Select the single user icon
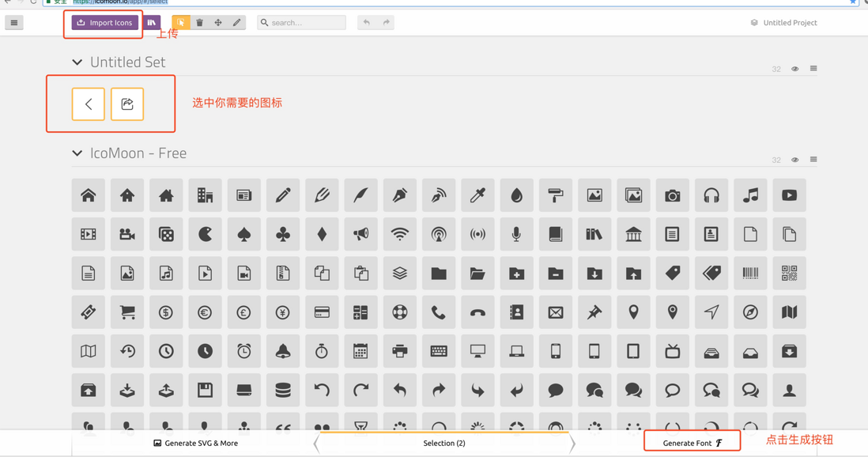The image size is (868, 457). [x=790, y=390]
